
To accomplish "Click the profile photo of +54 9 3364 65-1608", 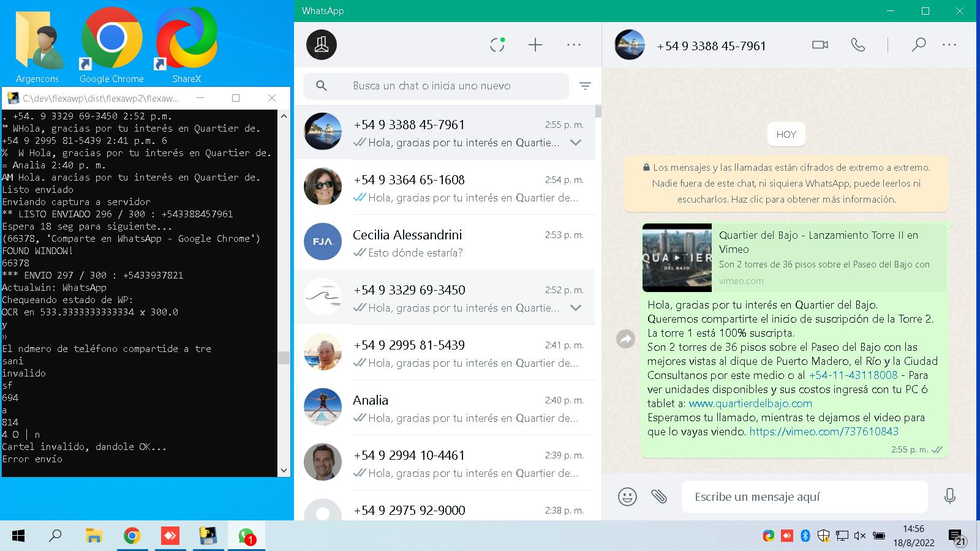I will (x=323, y=187).
